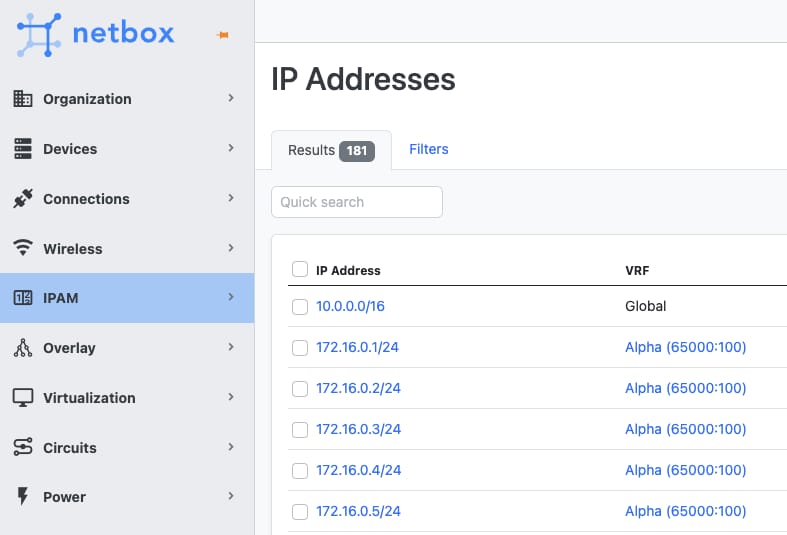Click the Connections plug icon
This screenshot has width=787, height=535.
tap(23, 199)
